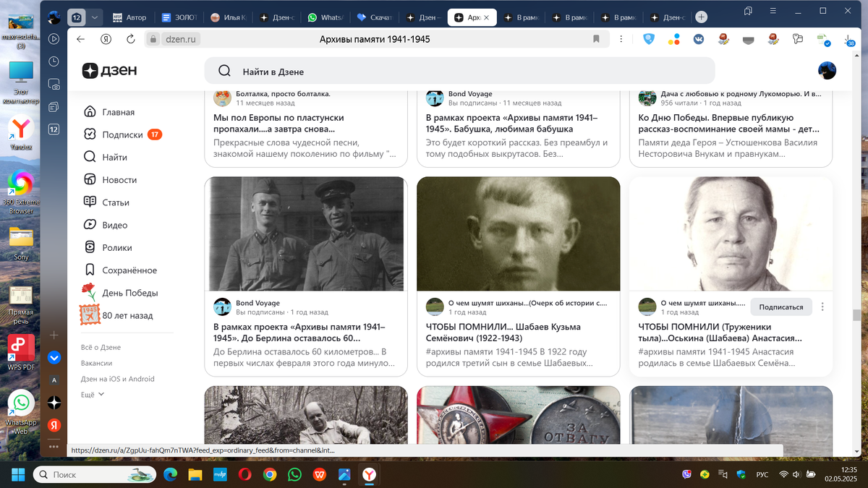Bookmark this page with address bar flag icon
The height and width of the screenshot is (488, 868).
(596, 39)
